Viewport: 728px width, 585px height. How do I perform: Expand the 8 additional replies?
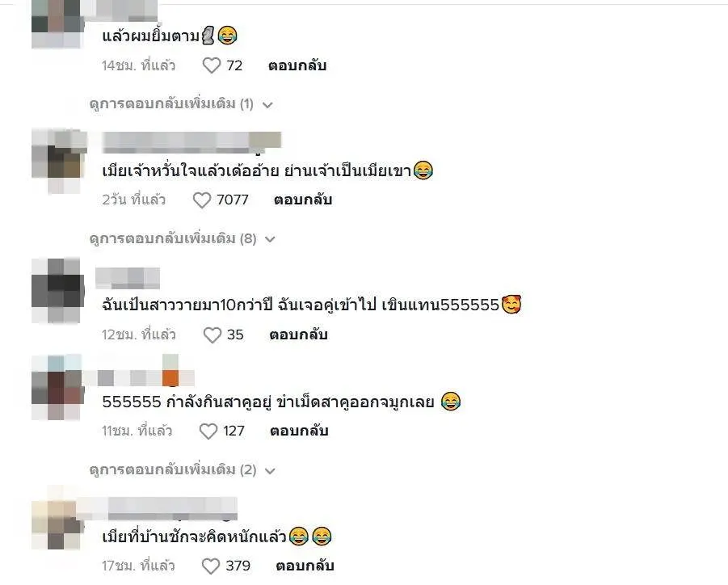(183, 238)
